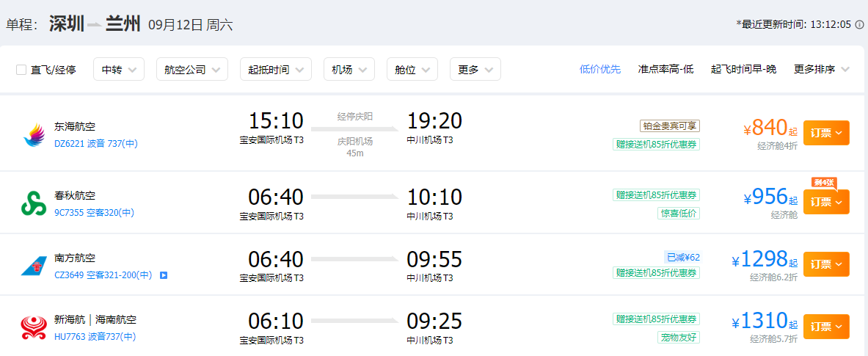
Task: Click the info icon next to update time
Action: click(859, 24)
